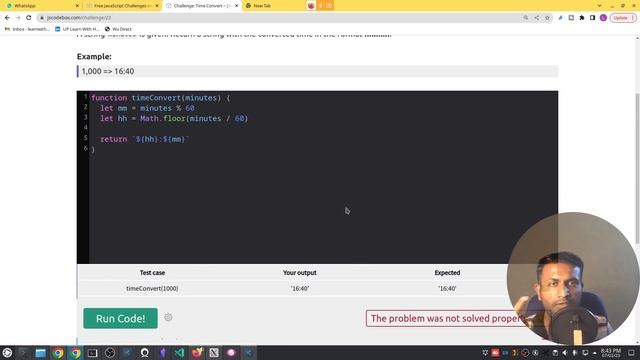Expand the tab search dropdown arrow
The width and height of the screenshot is (640, 360).
click(599, 6)
